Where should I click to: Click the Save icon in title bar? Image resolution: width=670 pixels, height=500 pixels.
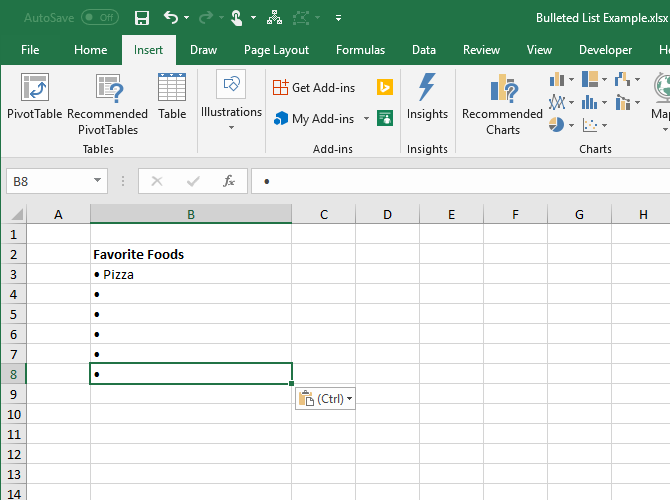tap(142, 17)
